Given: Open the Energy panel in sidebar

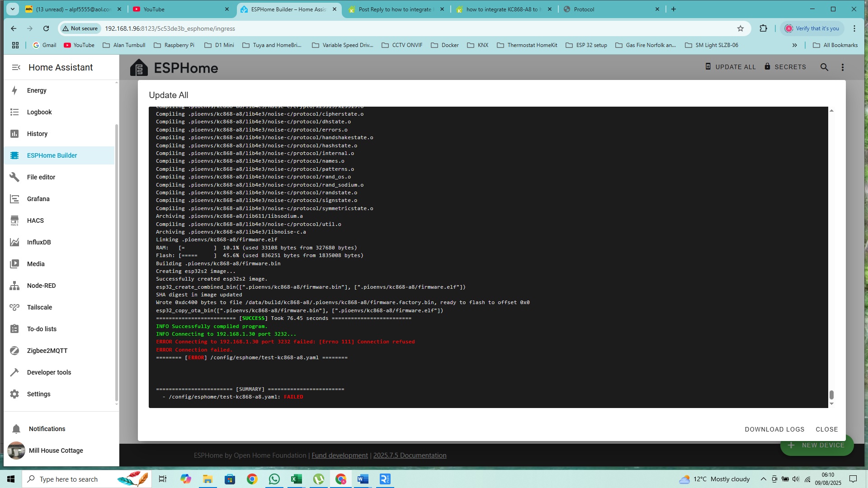Looking at the screenshot, I should pos(37,90).
